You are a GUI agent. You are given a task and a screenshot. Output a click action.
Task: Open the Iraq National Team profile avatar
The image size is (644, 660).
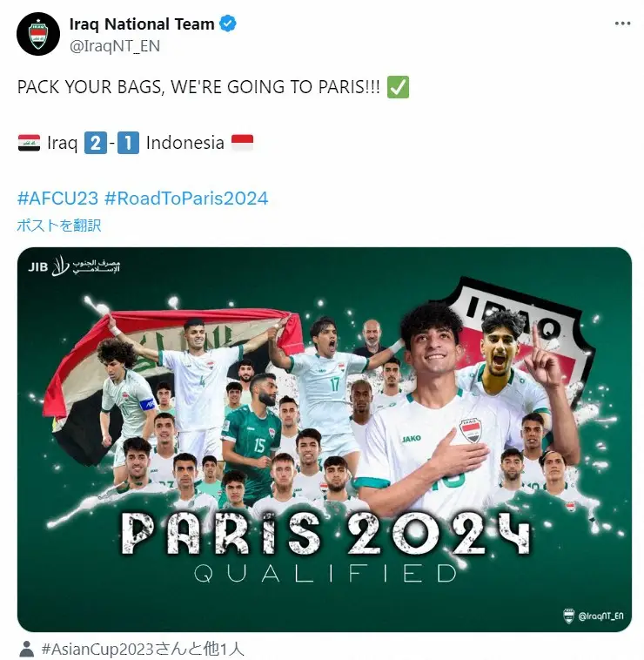coord(38,34)
